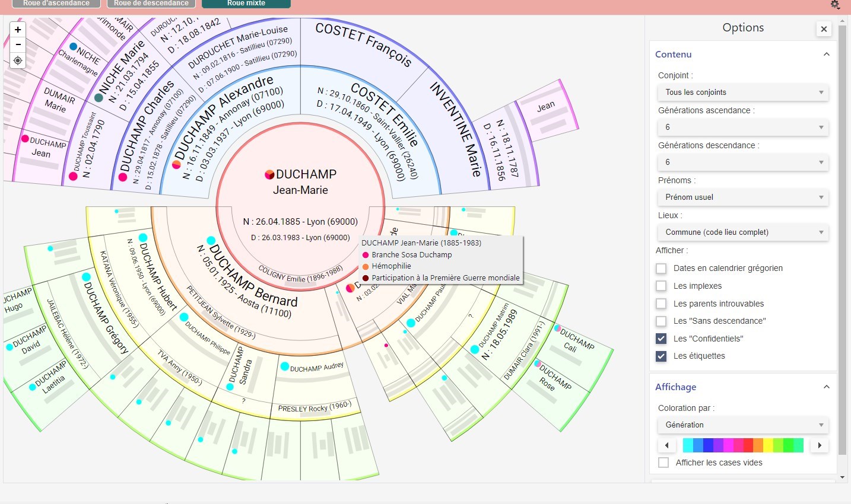Click COLIGNY Emilie (1896-1988) spouse label
Screen dimensions: 851x504
pos(301,274)
